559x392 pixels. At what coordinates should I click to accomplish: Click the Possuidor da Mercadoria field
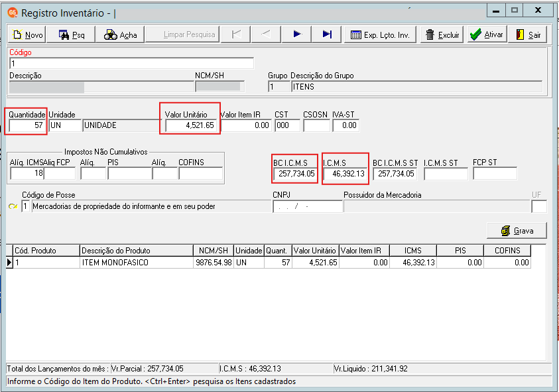(437, 206)
